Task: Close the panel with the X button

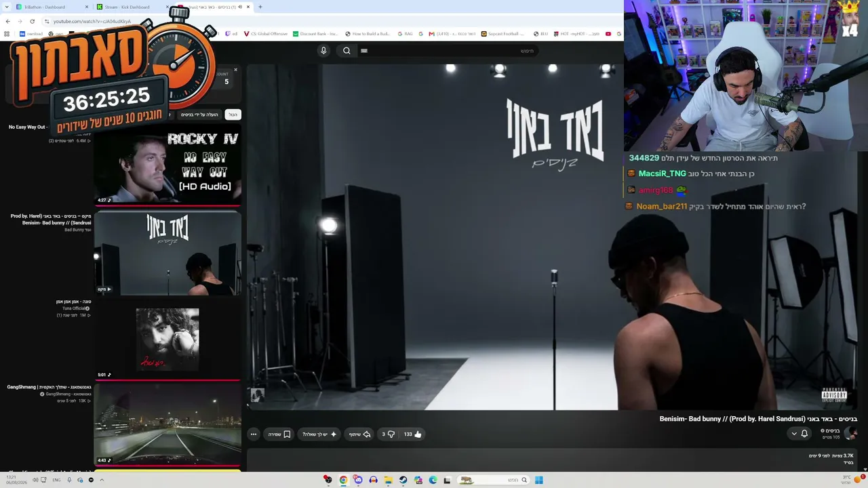Action: pos(235,70)
